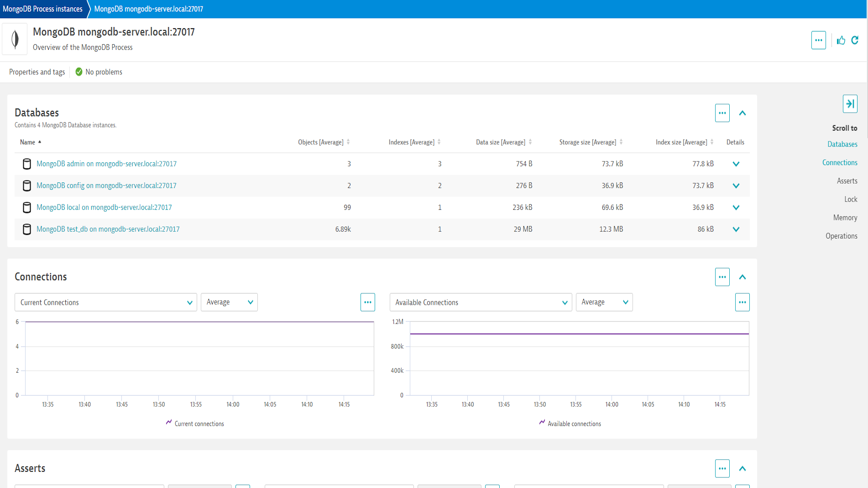The height and width of the screenshot is (488, 868).
Task: Open the page header more-options button
Action: (818, 40)
